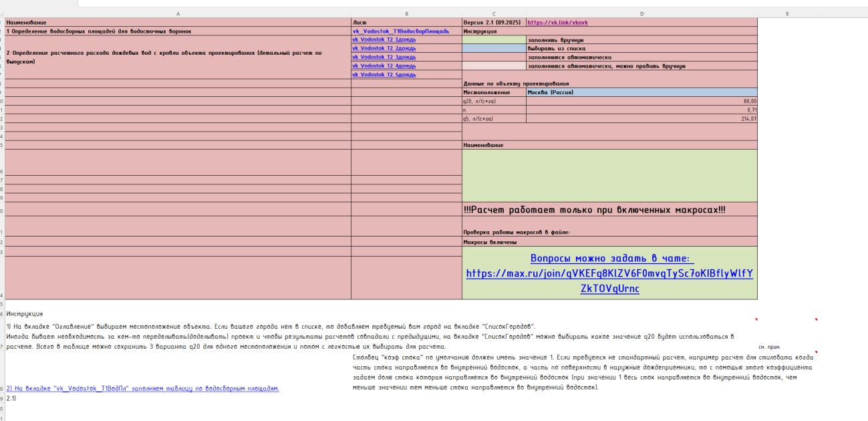This screenshot has width=868, height=421.
Task: Select the n value cell 0,71
Action: point(641,110)
